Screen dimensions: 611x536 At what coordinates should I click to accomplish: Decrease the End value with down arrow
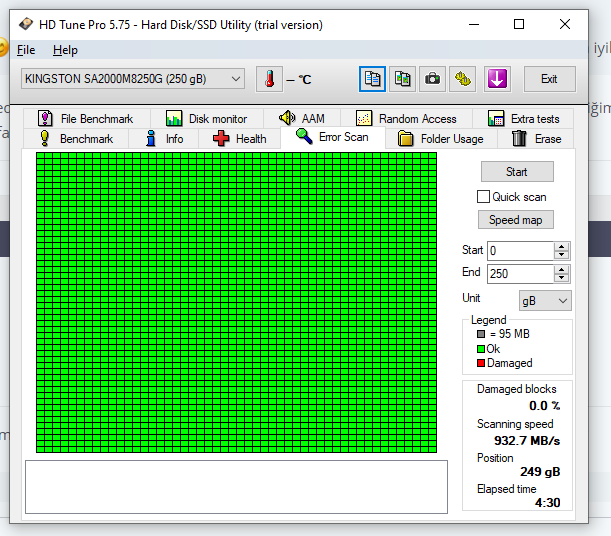[561, 278]
